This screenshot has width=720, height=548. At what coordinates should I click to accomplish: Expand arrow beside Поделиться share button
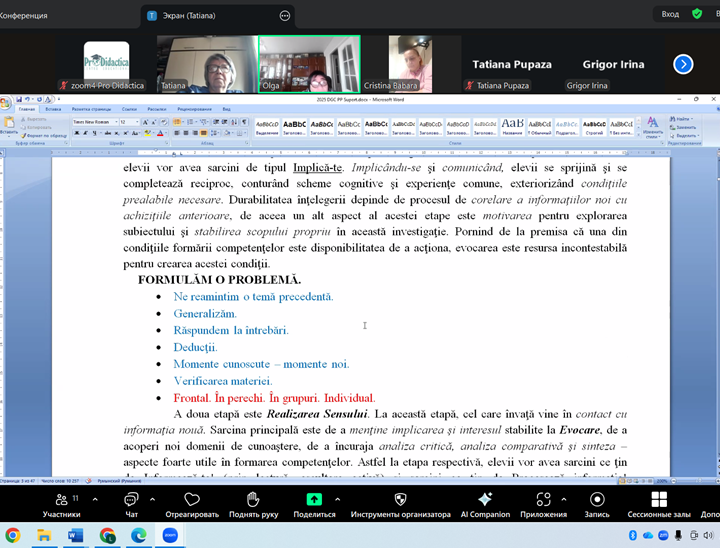(337, 498)
